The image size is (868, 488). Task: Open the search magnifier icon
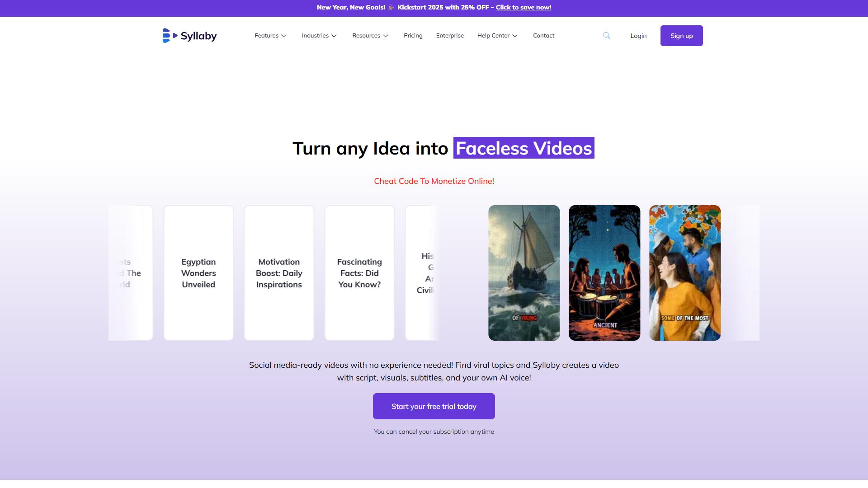607,36
